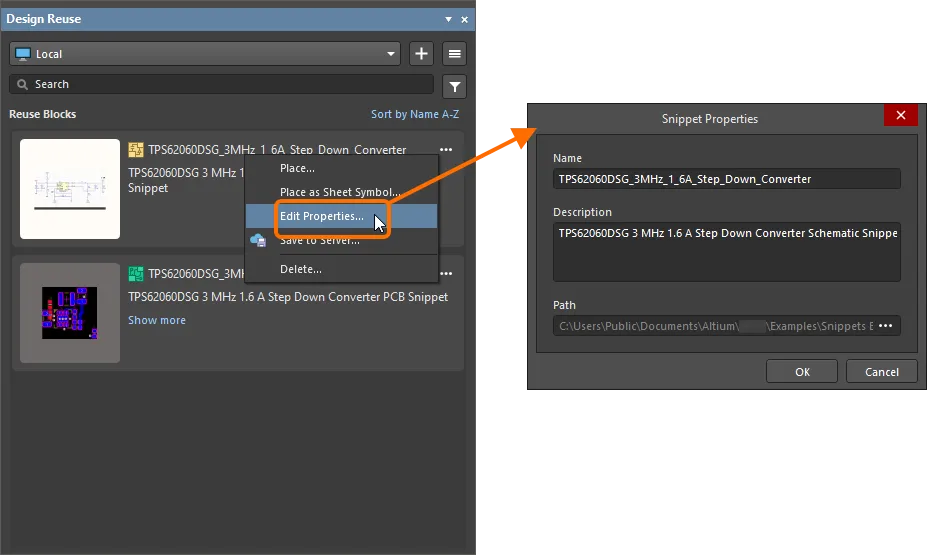Change sorting via Sort by Name A-Z
The width and height of the screenshot is (927, 555).
pyautogui.click(x=415, y=114)
